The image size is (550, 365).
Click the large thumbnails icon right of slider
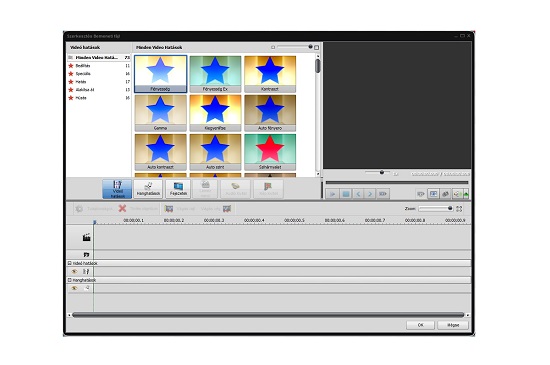(x=317, y=47)
